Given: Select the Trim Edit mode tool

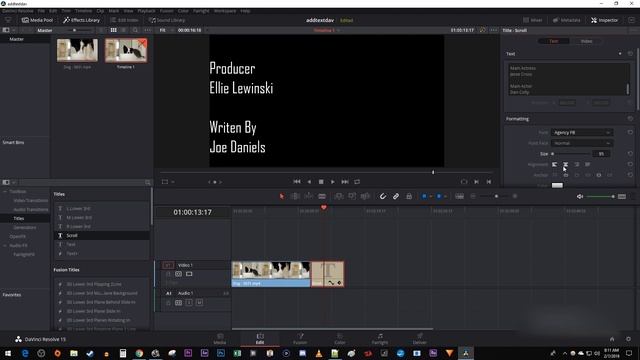Looking at the screenshot, I should pos(295,196).
